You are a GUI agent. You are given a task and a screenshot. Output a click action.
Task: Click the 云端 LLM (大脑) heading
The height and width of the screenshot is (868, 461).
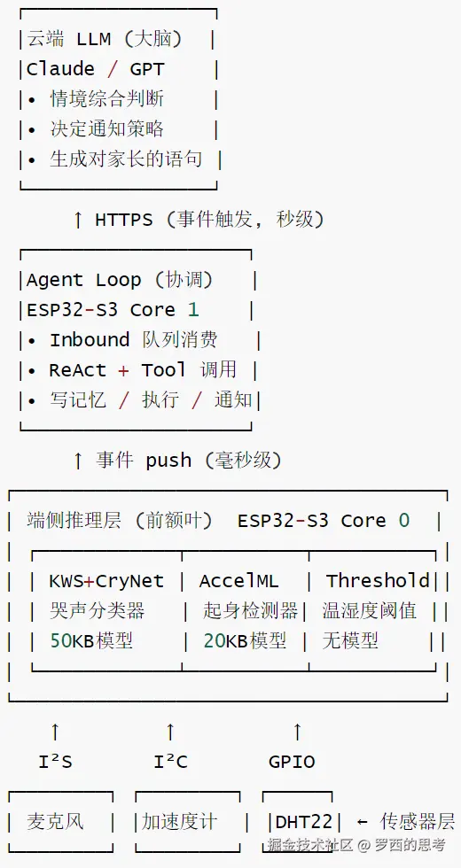105,39
